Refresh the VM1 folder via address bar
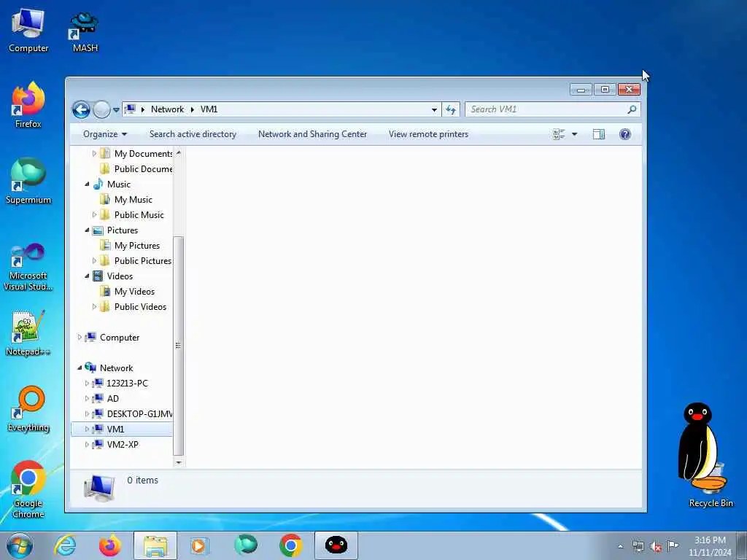The image size is (747, 560). (x=451, y=109)
